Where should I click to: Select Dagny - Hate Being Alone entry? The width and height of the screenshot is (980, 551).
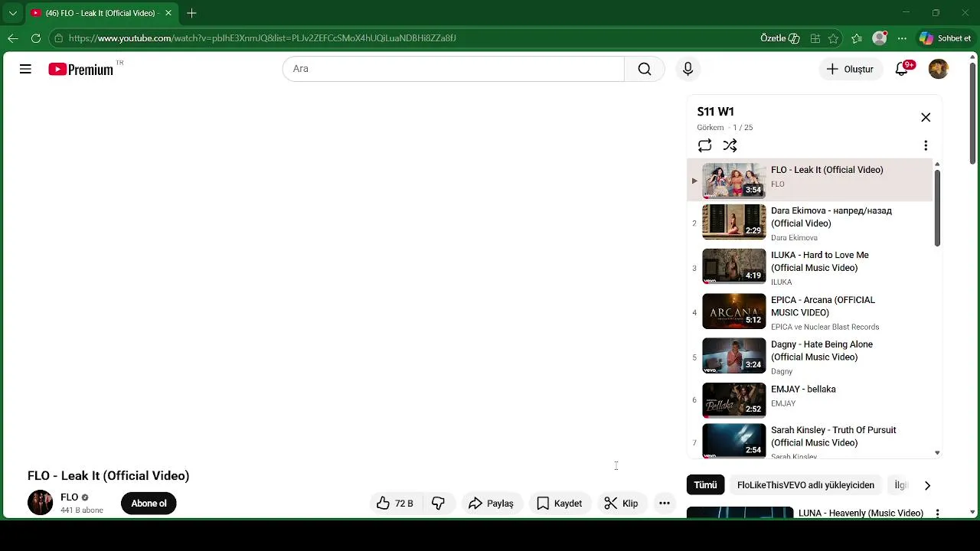coord(809,357)
